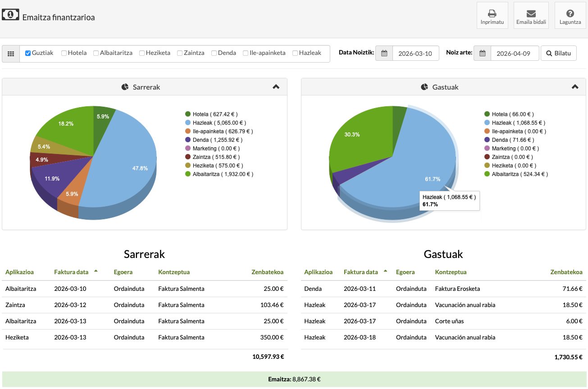
Task: Click the grid icon beside Guztiak
Action: (11, 54)
